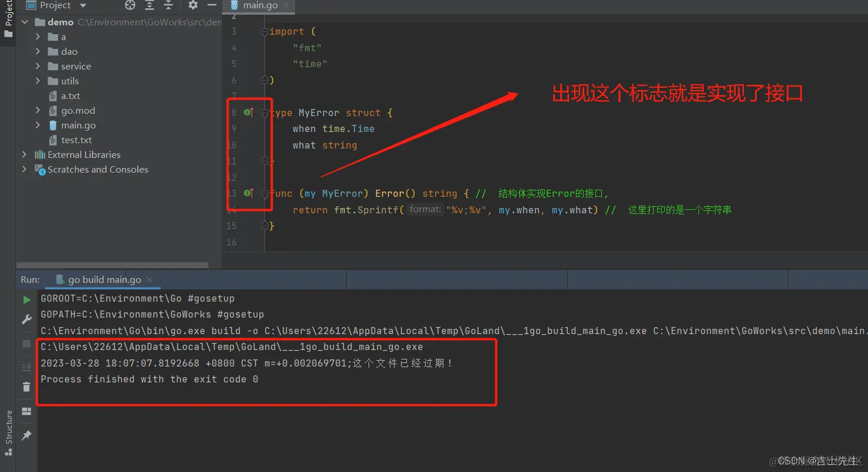The height and width of the screenshot is (472, 868).
Task: Expand folder a with its chevron
Action: point(38,37)
